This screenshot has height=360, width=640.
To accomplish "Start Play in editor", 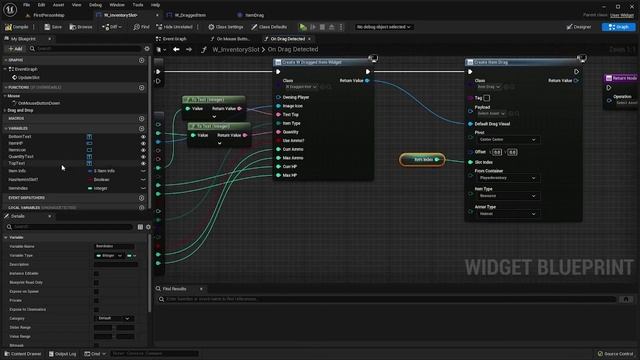I will (x=303, y=27).
